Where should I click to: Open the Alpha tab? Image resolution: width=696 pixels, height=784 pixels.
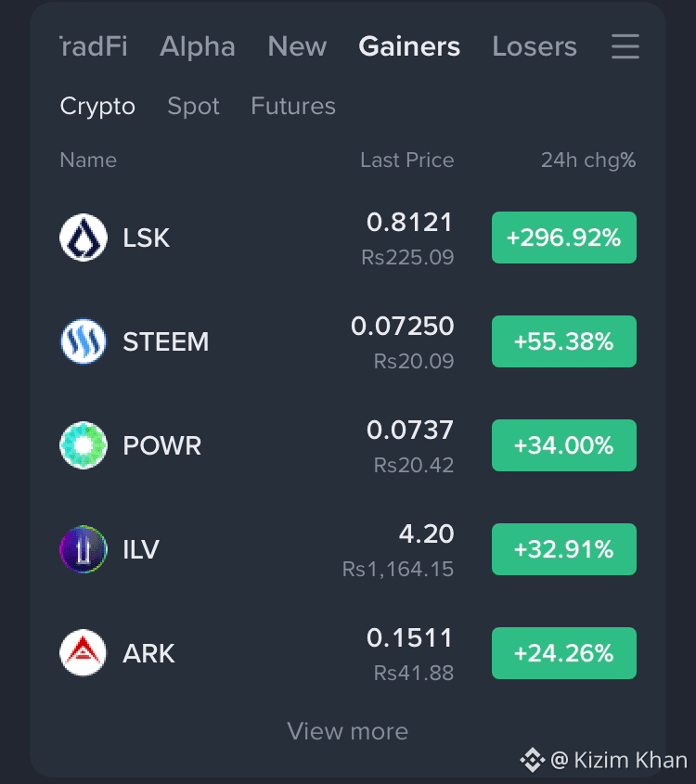pyautogui.click(x=198, y=46)
